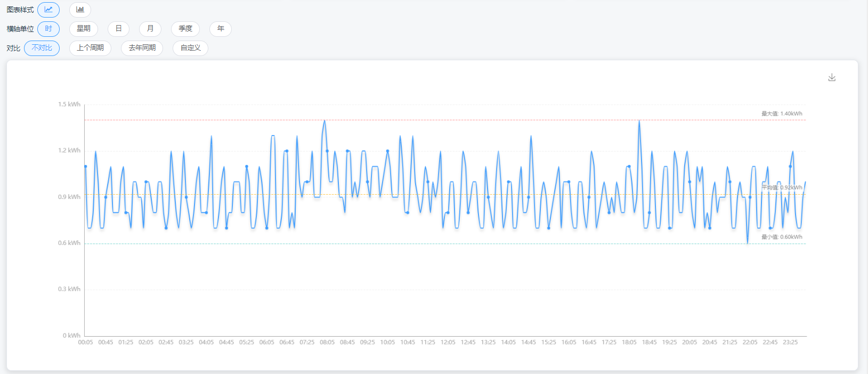Select 时 as the horizontal axis unit
The height and width of the screenshot is (374, 868).
pos(48,29)
